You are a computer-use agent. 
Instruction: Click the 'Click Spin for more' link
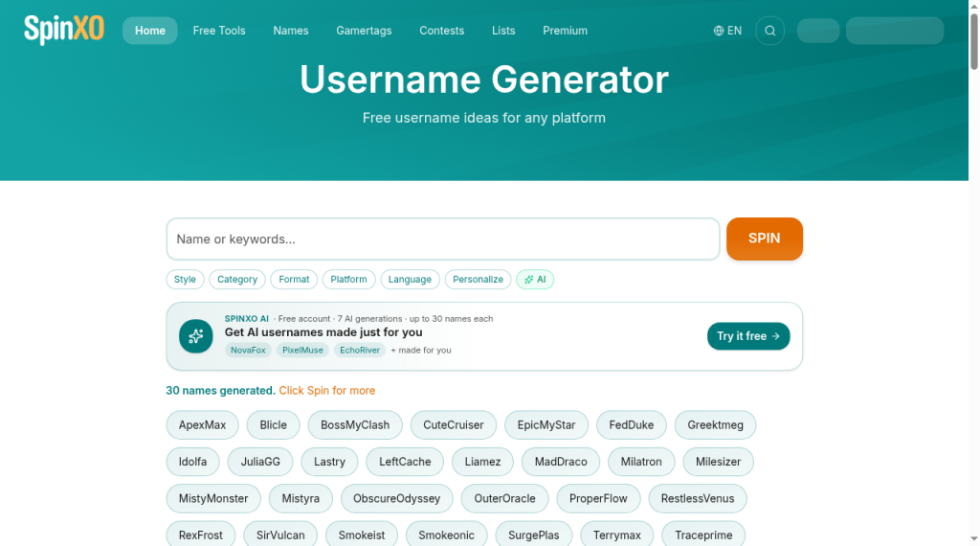click(327, 390)
